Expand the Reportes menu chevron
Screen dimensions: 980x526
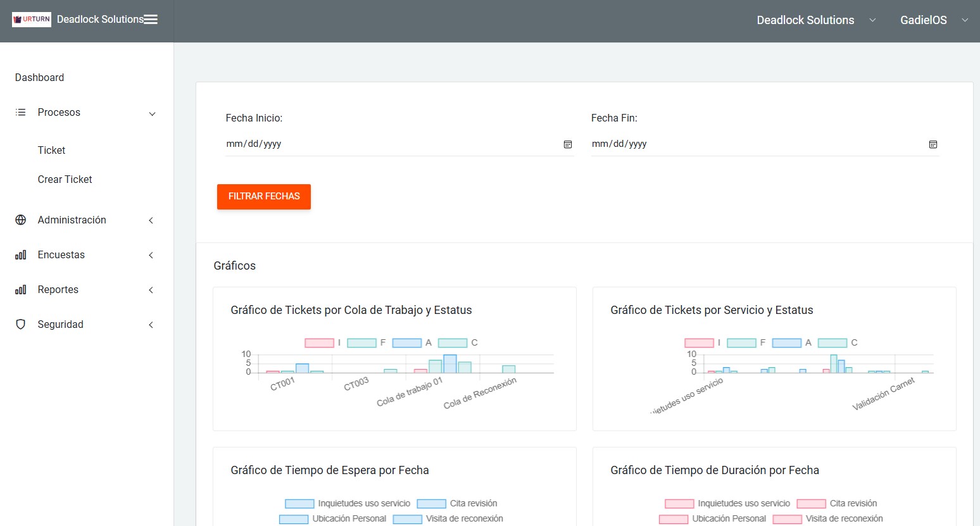click(151, 290)
